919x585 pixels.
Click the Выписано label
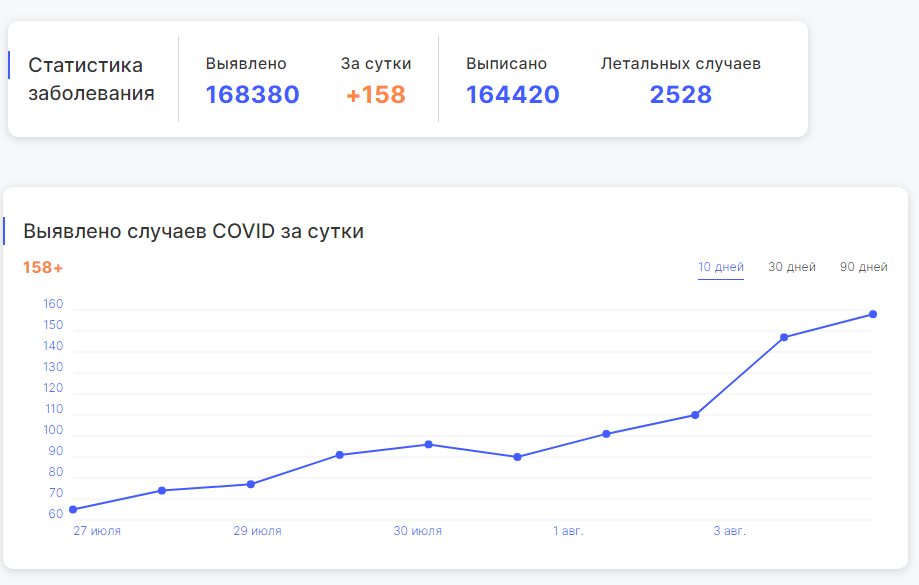[x=506, y=63]
